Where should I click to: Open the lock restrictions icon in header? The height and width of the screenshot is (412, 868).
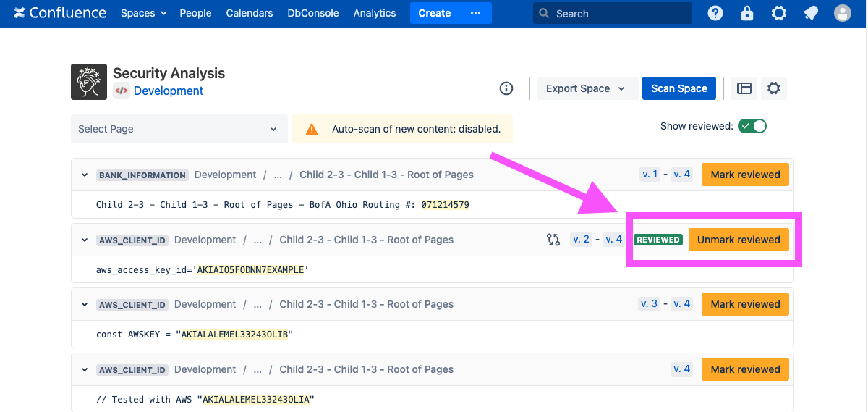747,13
